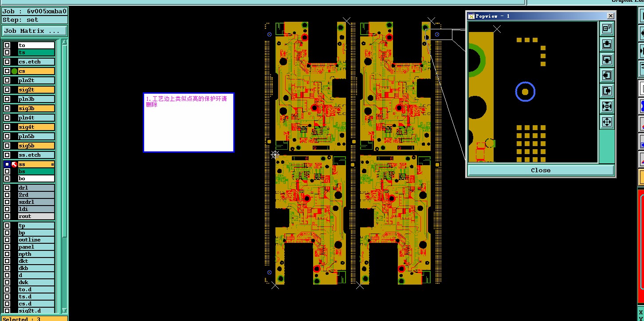
Task: Select the pln5b layer name
Action: point(36,136)
